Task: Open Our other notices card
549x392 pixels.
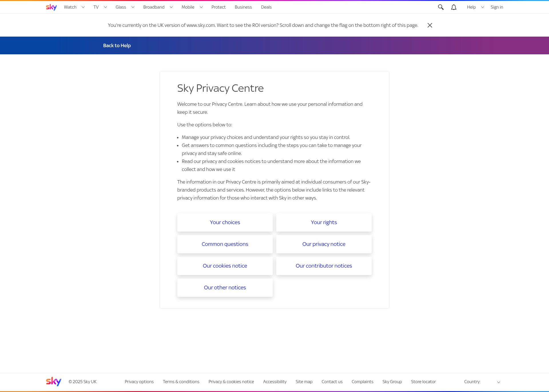Action: click(x=225, y=288)
